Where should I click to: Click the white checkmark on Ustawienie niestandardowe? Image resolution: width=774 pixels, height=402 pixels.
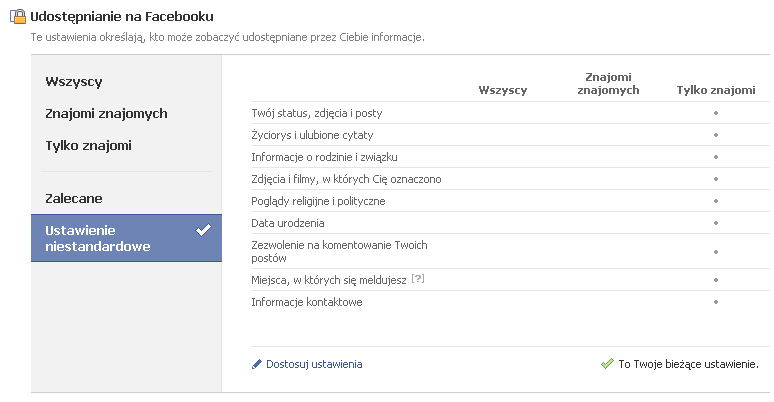(204, 230)
